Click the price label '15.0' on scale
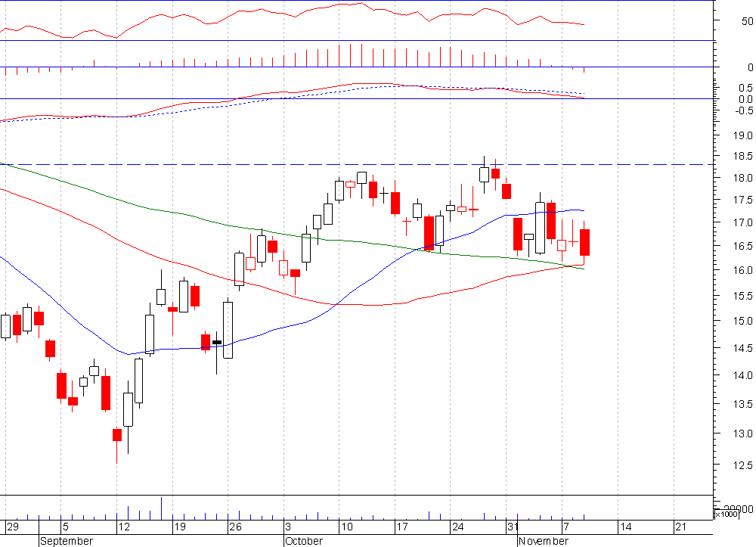The height and width of the screenshot is (547, 756). [742, 321]
